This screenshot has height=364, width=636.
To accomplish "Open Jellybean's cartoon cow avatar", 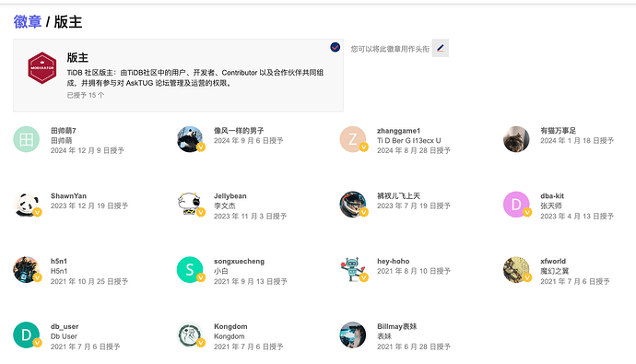I will [x=190, y=205].
